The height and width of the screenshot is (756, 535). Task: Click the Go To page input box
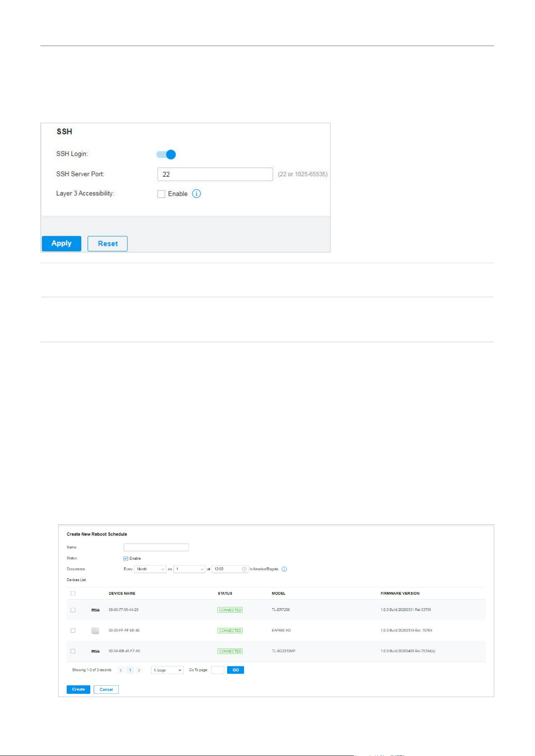click(x=217, y=670)
